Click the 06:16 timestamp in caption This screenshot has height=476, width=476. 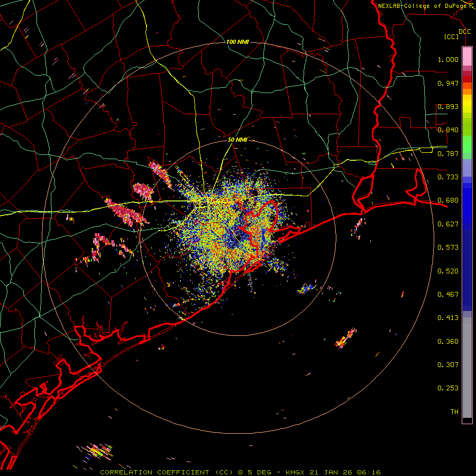click(369, 472)
